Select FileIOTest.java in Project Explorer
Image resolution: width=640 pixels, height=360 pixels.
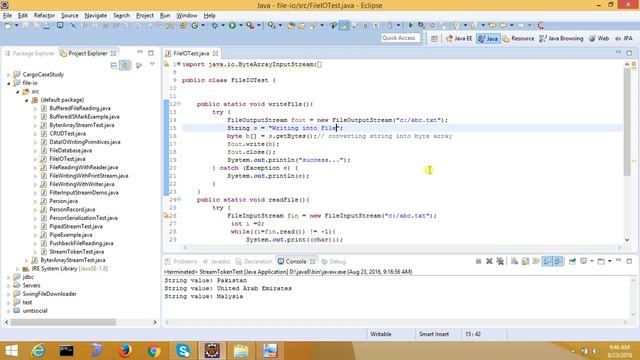coord(67,159)
